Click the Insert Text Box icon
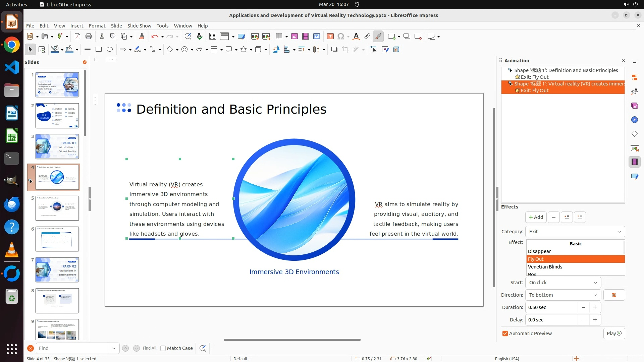This screenshot has height=362, width=644. click(330, 37)
